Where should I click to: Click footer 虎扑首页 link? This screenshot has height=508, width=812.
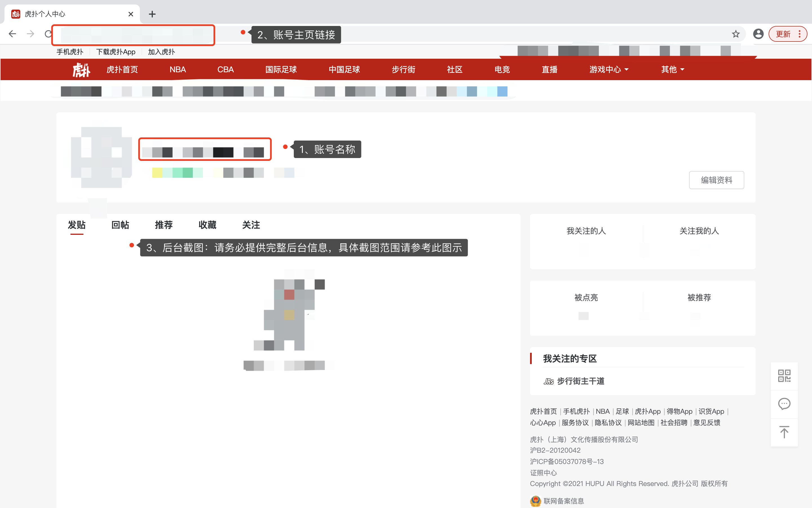(x=543, y=411)
